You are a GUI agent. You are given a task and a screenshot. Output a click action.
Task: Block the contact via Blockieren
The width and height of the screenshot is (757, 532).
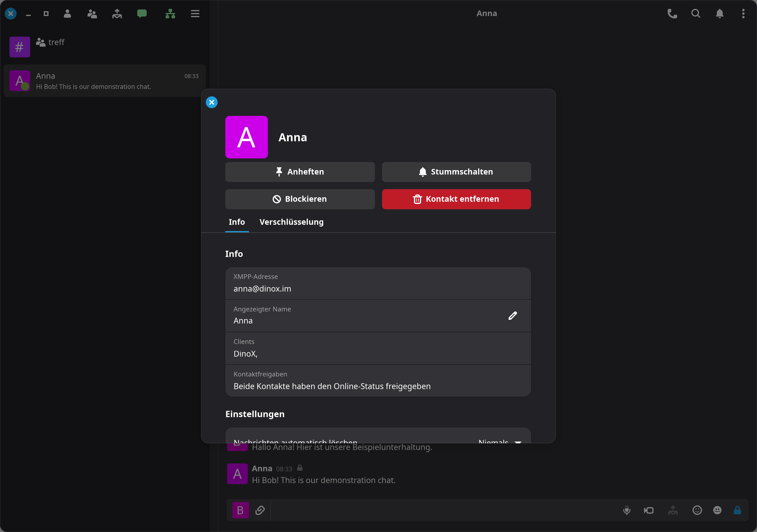click(300, 199)
